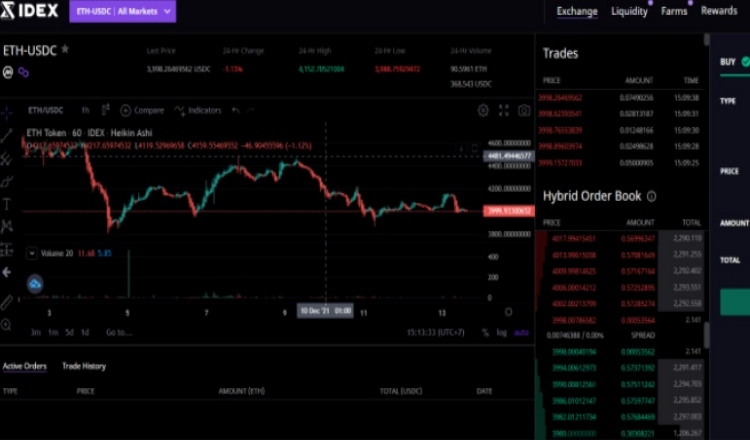Toggle fullscreen chart mode
The height and width of the screenshot is (440, 750).
[x=504, y=110]
